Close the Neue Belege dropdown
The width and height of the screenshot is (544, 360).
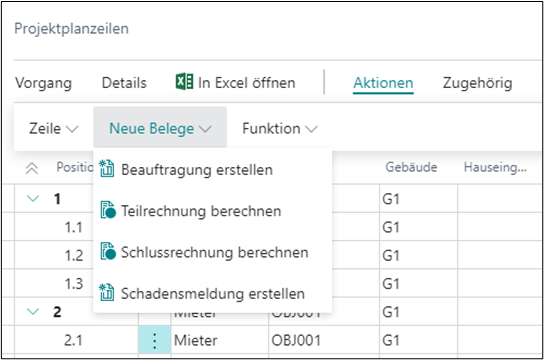(x=160, y=128)
